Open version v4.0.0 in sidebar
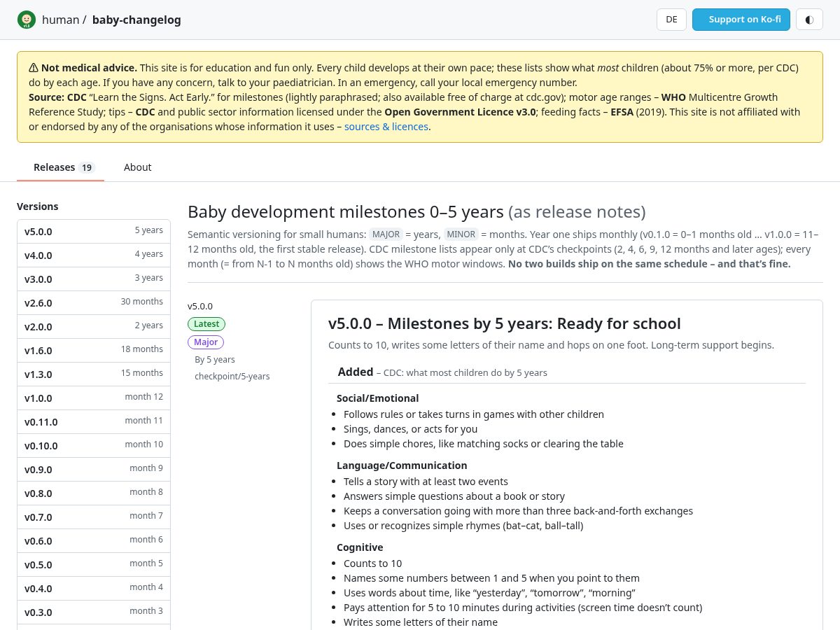840x630 pixels. [94, 255]
